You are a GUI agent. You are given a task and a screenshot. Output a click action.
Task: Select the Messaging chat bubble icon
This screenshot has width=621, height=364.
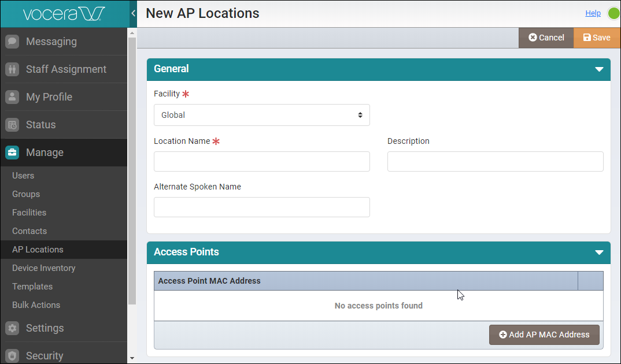(12, 41)
